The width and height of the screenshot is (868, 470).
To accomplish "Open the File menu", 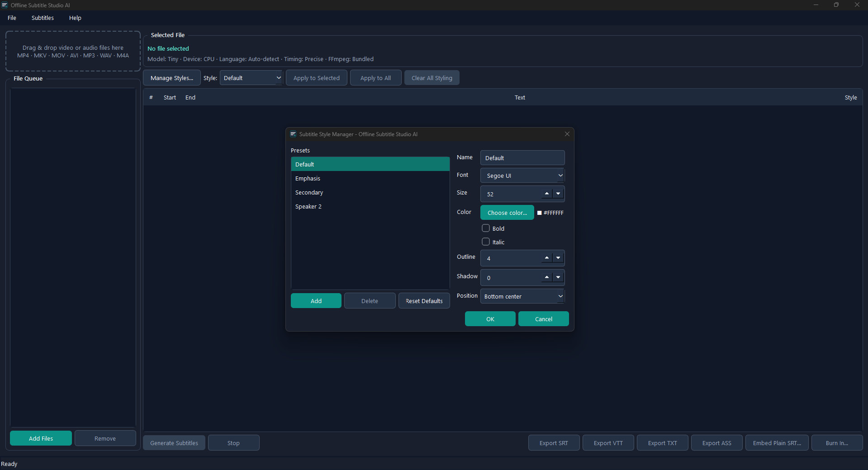I will 12,18.
